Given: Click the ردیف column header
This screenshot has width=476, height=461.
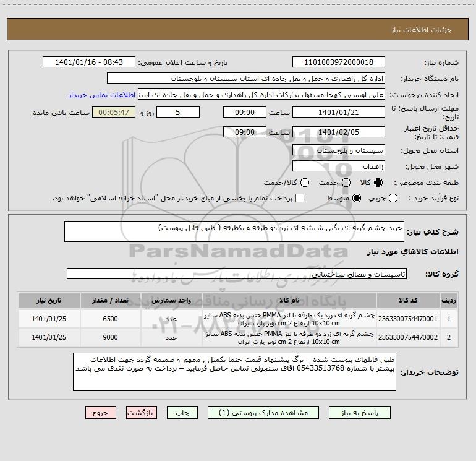Looking at the screenshot, I should click(449, 300).
